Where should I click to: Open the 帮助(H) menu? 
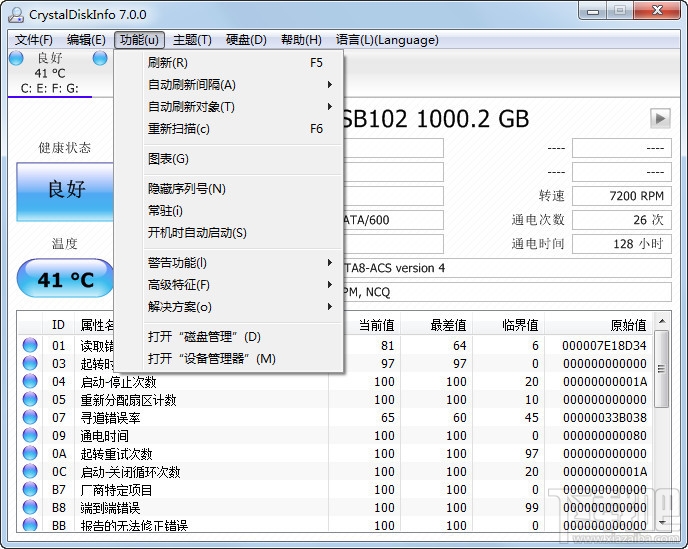(301, 40)
